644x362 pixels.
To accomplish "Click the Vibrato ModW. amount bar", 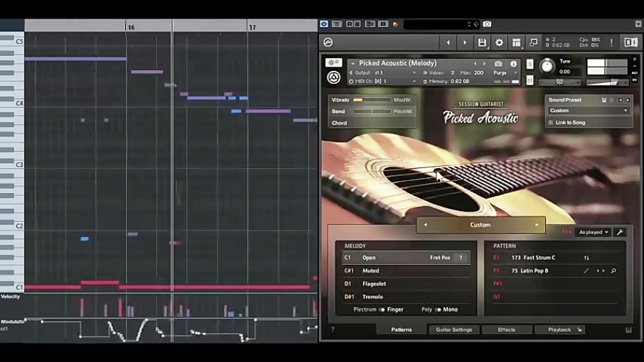I will tap(371, 99).
